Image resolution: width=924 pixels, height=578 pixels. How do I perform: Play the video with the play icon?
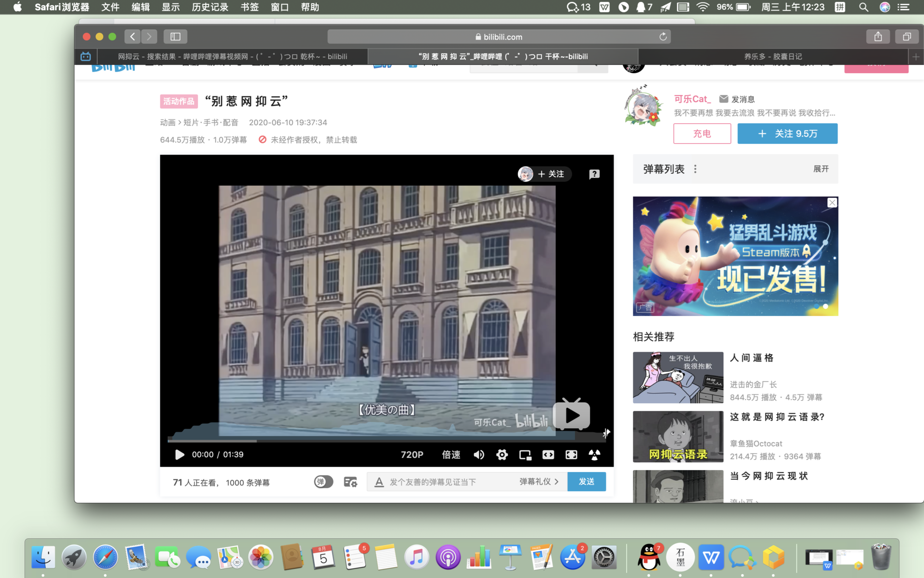tap(179, 455)
